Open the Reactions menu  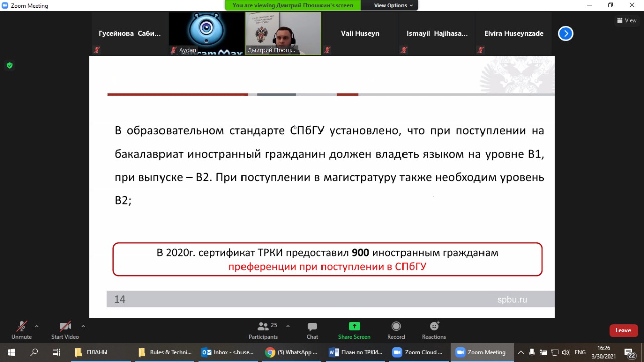pyautogui.click(x=434, y=330)
